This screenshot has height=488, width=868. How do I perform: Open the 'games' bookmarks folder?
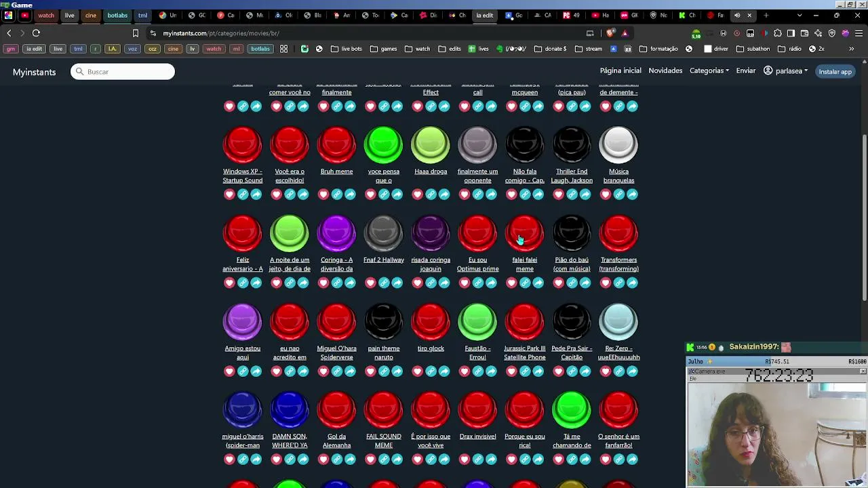384,49
